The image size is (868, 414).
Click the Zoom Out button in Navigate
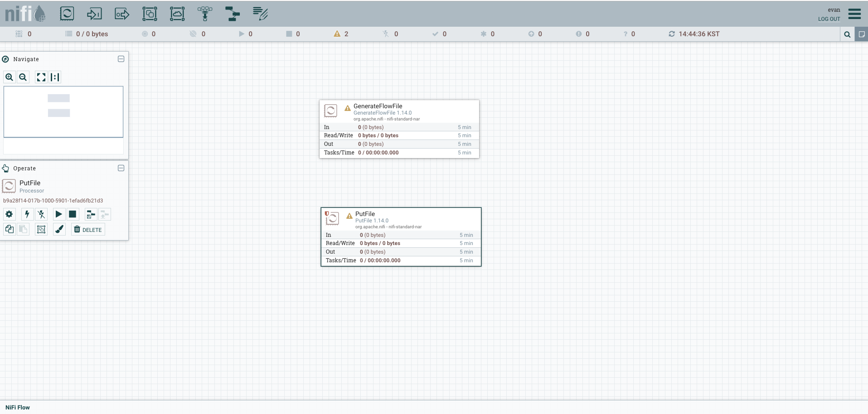pos(23,77)
